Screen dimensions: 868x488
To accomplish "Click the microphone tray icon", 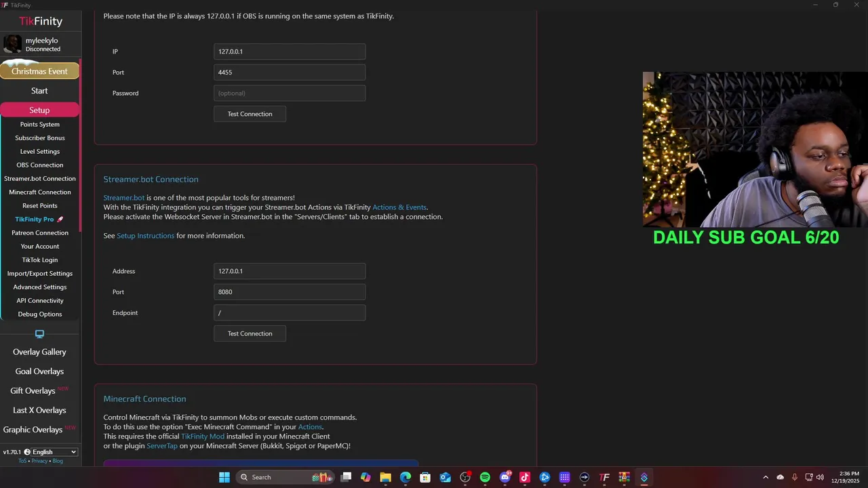I will coord(794,477).
